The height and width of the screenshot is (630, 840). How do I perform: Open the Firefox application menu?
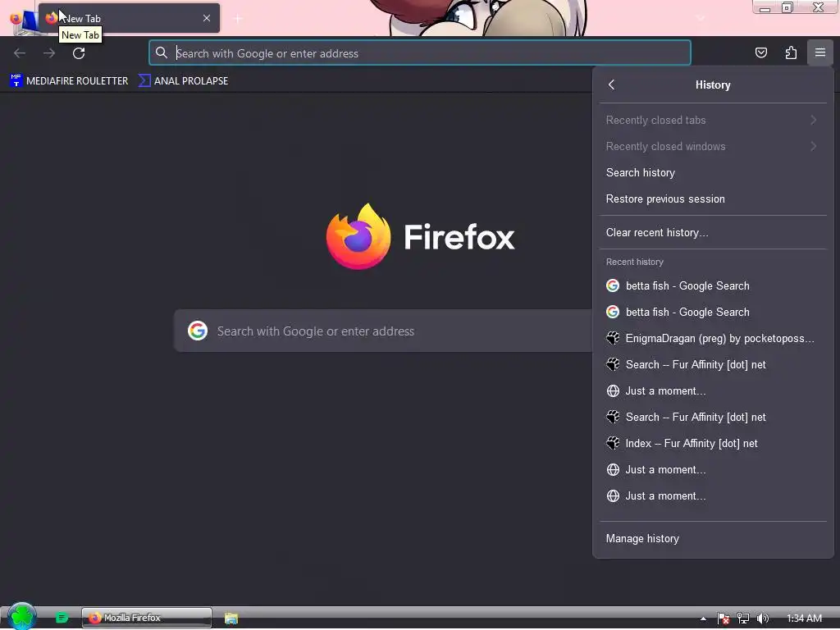[x=820, y=52]
